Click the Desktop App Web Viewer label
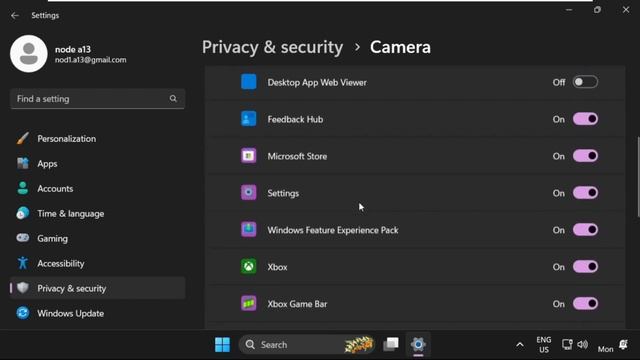 point(317,82)
